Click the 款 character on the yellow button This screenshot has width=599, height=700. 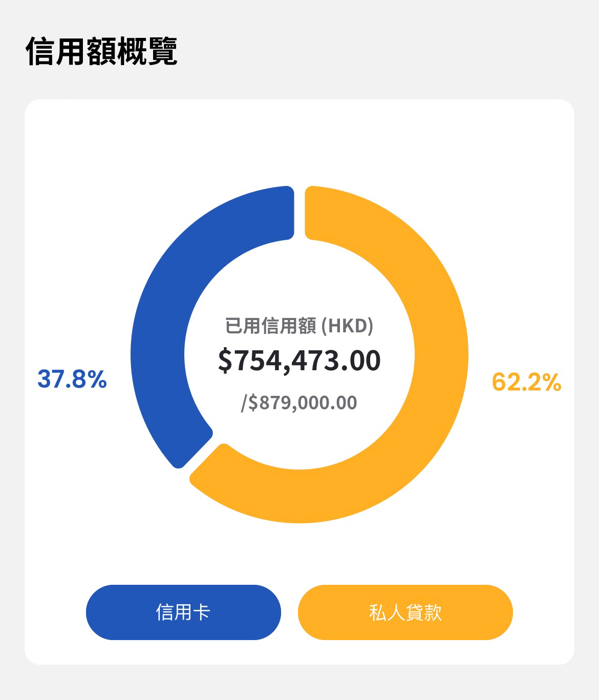[432, 612]
